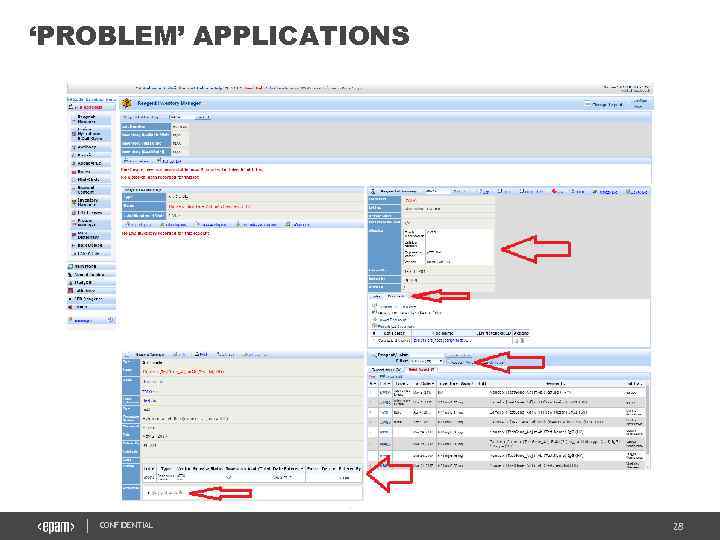Select the red-labelled tab above the results table

[422, 370]
